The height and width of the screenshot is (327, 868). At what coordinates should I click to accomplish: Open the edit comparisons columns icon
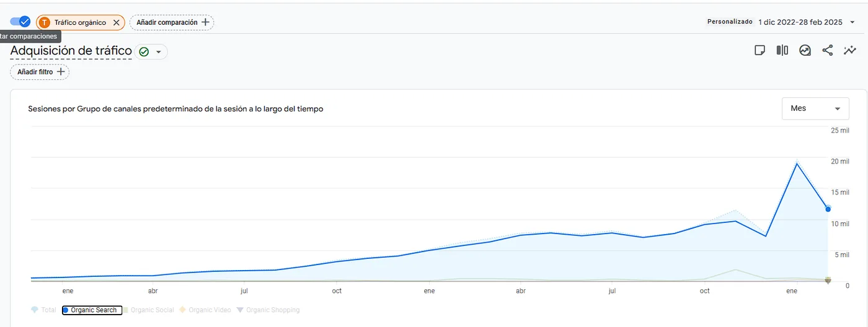pos(782,51)
